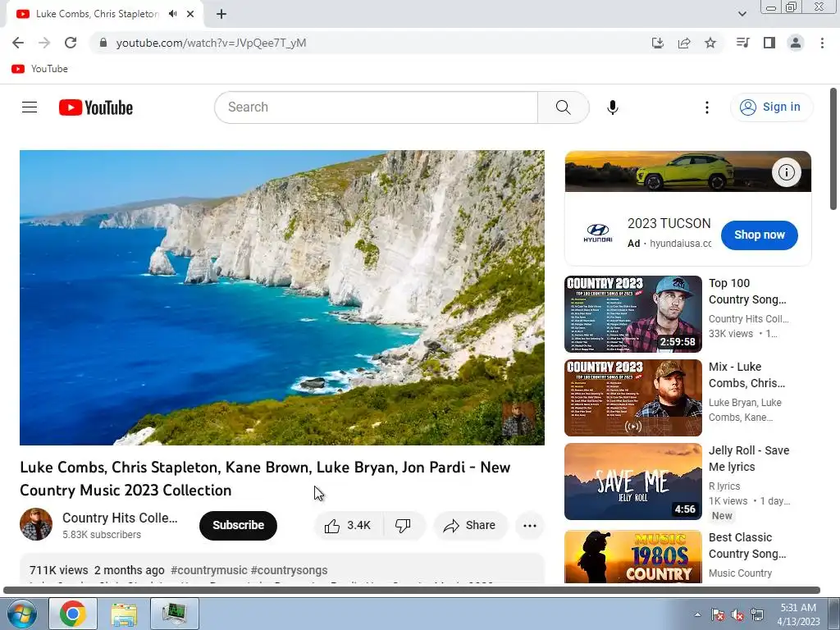Click the Music Country channel name
840x630 pixels.
pos(740,573)
